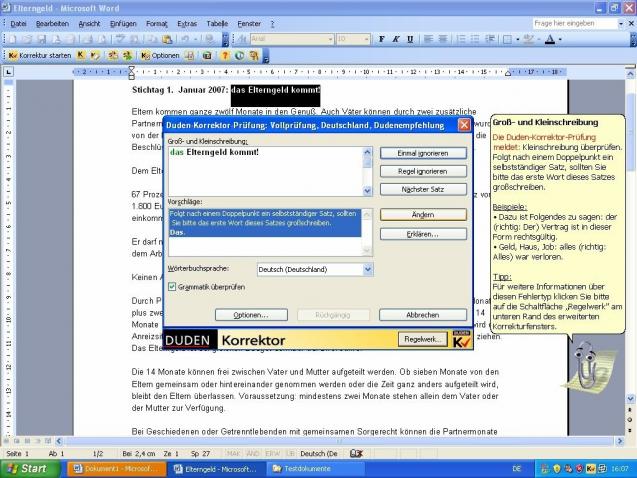Viewport: 637px width, 478px height.
Task: Click the Einmal ignorieren button
Action: pyautogui.click(x=423, y=153)
